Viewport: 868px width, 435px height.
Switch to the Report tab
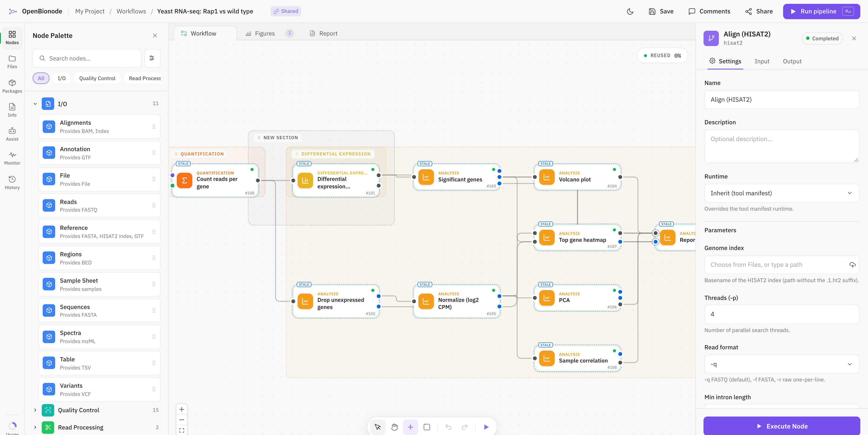coord(323,33)
